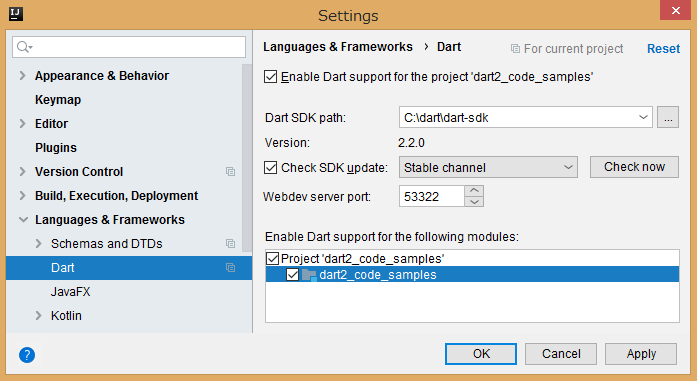The height and width of the screenshot is (381, 697).
Task: Select dart2_code_samples module row text
Action: (x=378, y=275)
